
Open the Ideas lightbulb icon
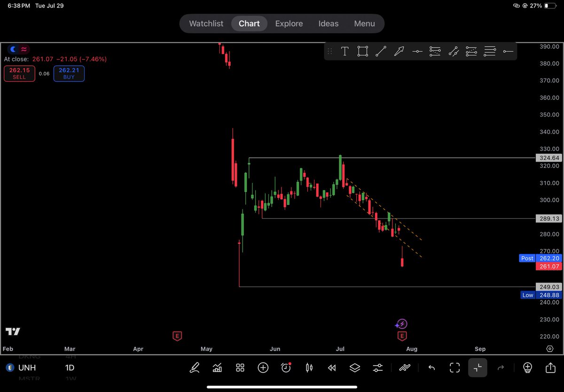coord(527,368)
